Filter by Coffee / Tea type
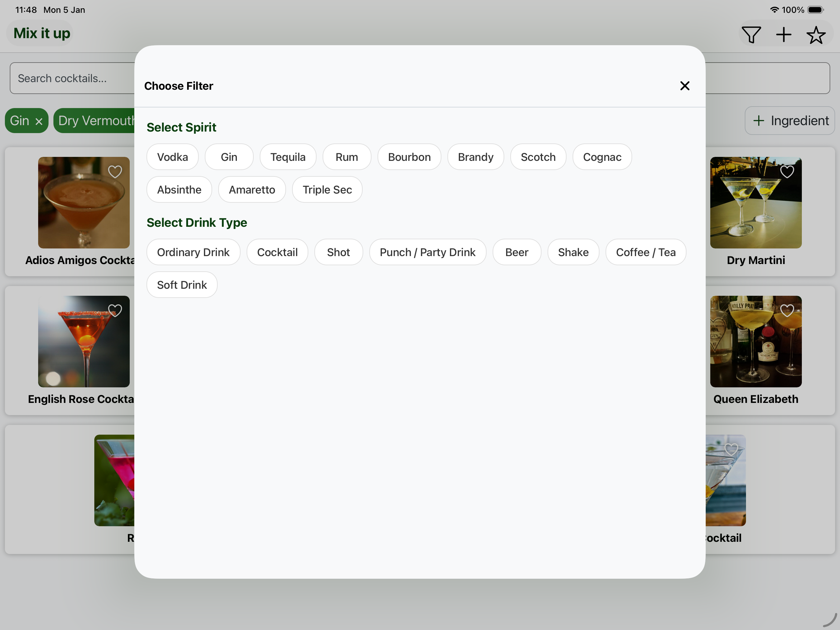This screenshot has width=840, height=630. (646, 252)
